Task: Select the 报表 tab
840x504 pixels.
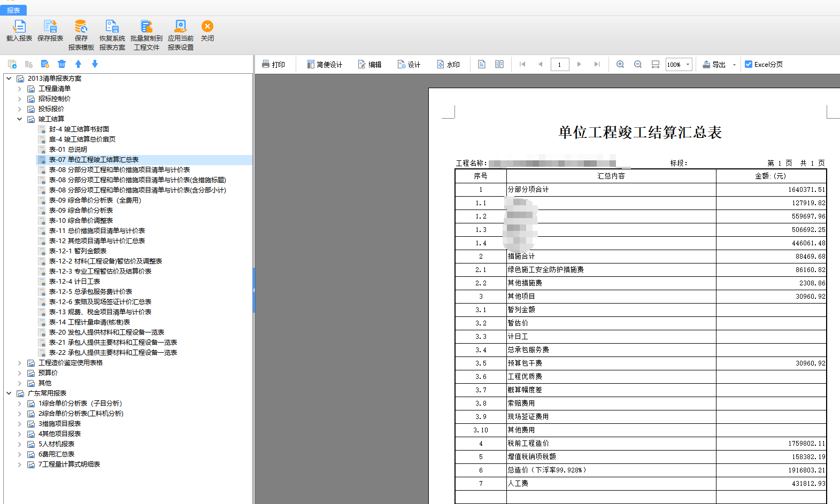Action: point(13,10)
